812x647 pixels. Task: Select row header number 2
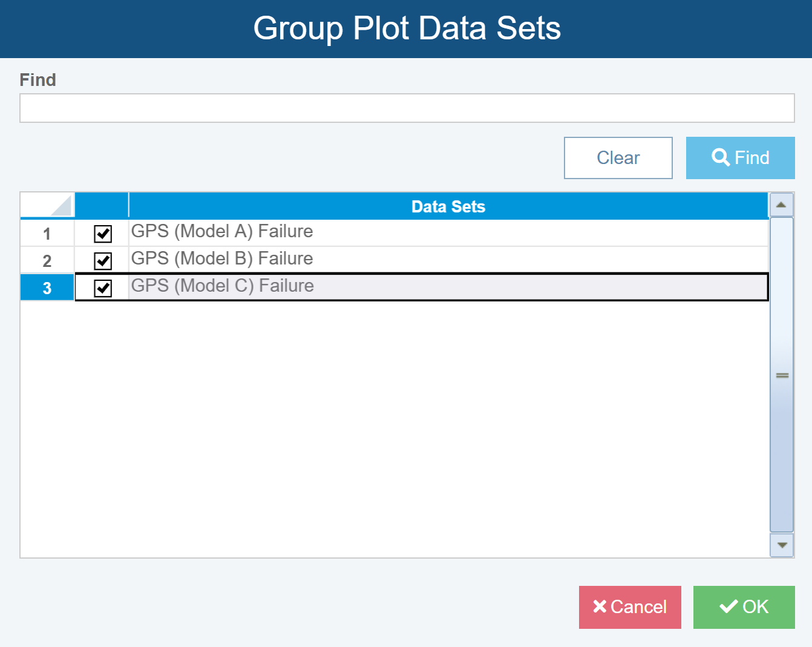click(47, 261)
